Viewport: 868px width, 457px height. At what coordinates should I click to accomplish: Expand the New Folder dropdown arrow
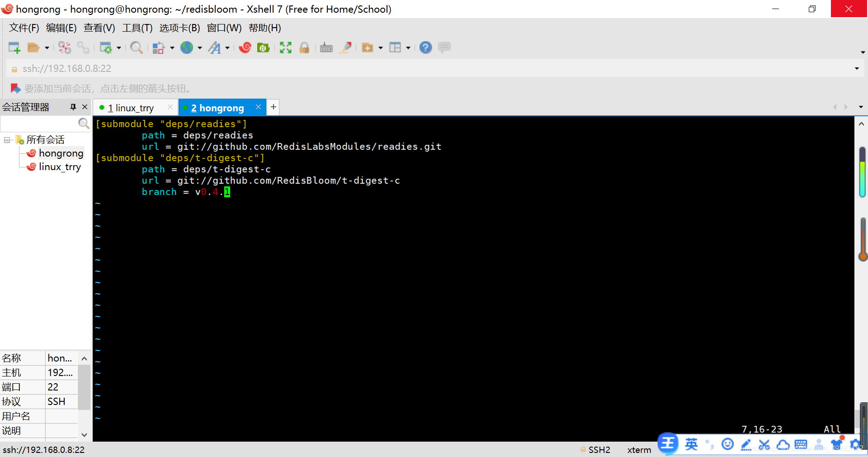(381, 48)
